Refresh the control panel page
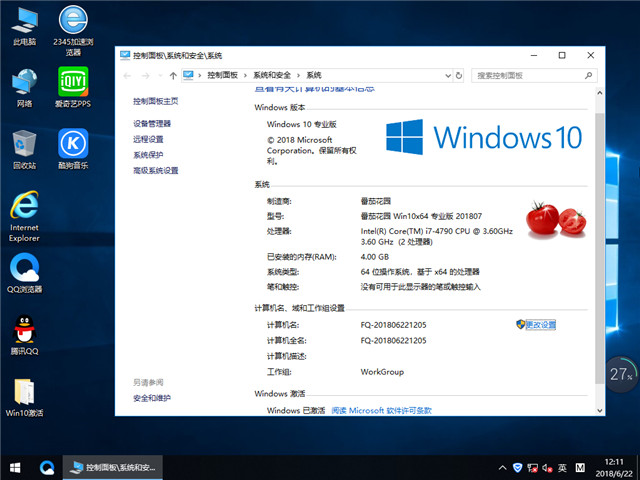This screenshot has width=640, height=480. click(459, 76)
